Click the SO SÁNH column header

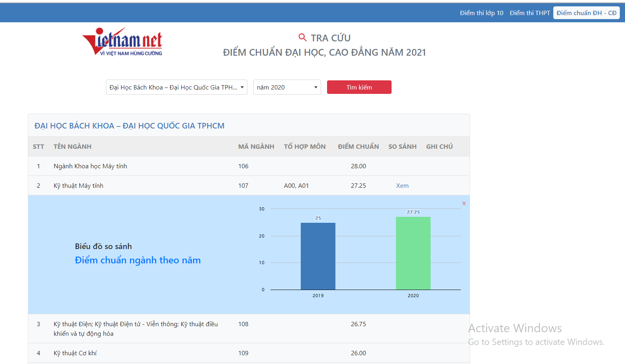point(402,147)
